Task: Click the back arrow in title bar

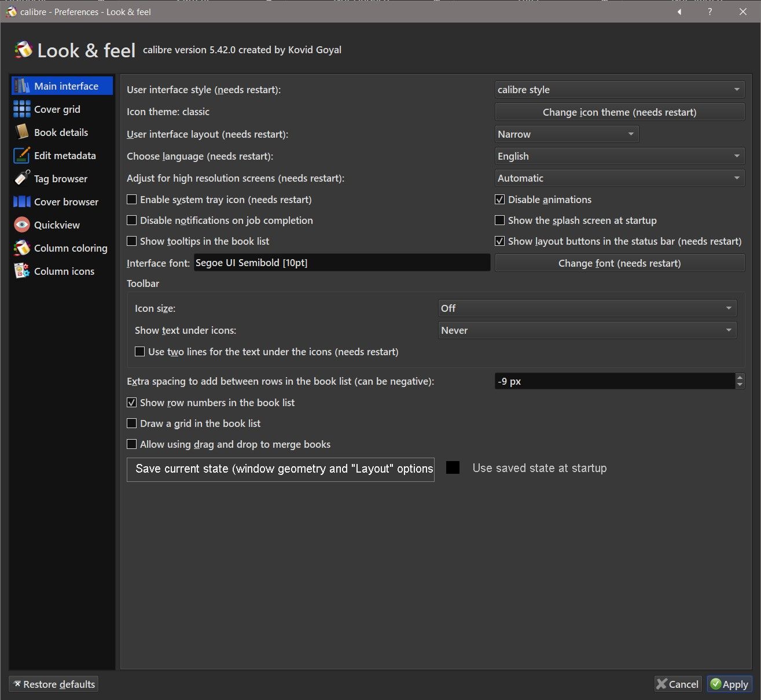Action: pos(679,12)
